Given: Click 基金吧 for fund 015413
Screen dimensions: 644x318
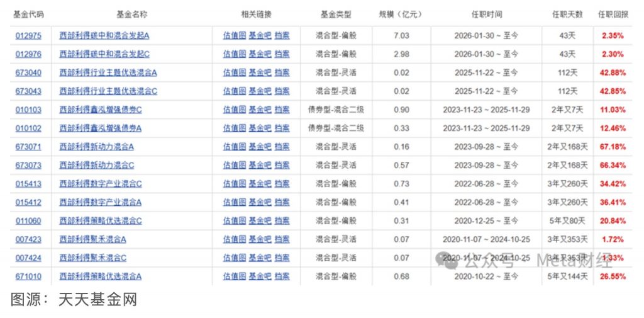Looking at the screenshot, I should 260,184.
